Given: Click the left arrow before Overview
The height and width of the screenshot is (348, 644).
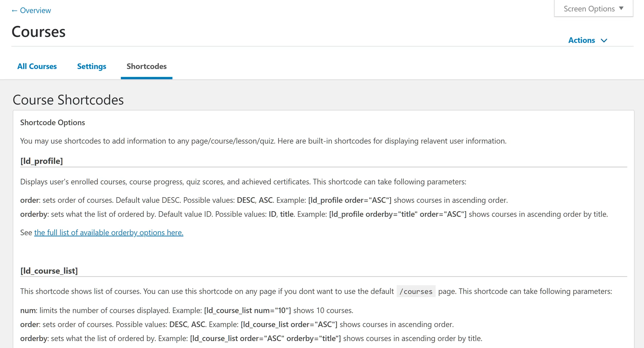Looking at the screenshot, I should tap(14, 11).
